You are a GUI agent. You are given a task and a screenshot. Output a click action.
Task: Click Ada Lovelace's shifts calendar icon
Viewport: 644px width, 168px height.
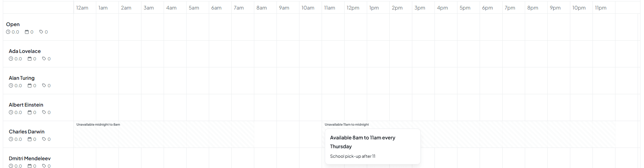point(30,59)
